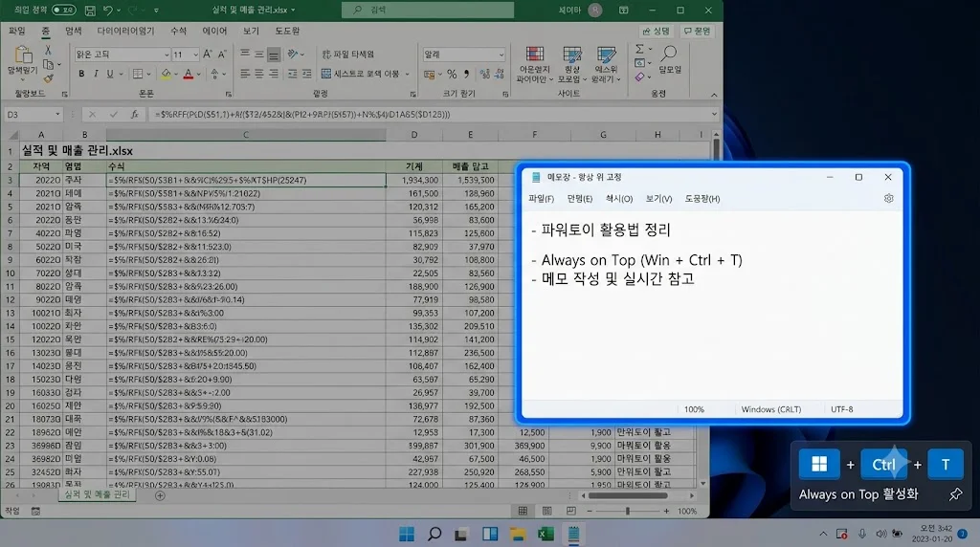Image resolution: width=980 pixels, height=547 pixels.
Task: Click the Wrap Text button
Action: click(x=348, y=55)
